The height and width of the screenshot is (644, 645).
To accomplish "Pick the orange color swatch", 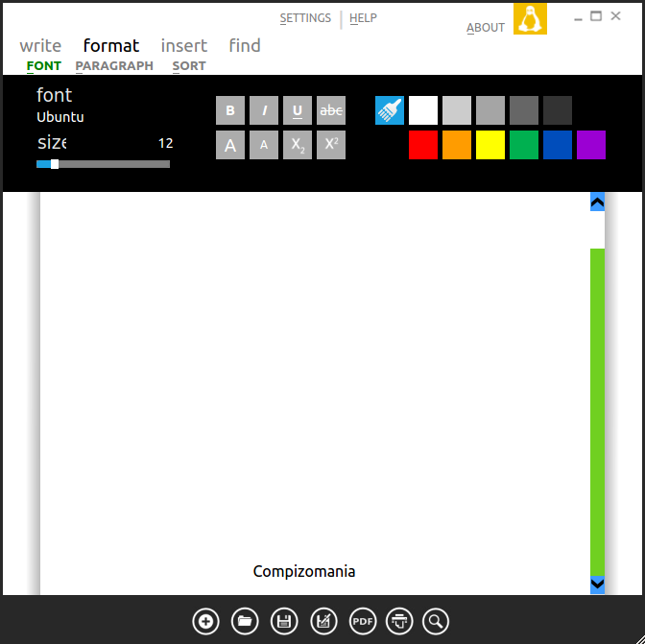I will (457, 145).
